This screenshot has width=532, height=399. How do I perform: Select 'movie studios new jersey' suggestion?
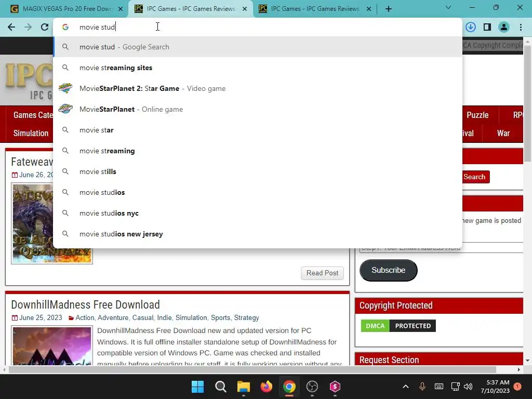[x=258, y=234]
